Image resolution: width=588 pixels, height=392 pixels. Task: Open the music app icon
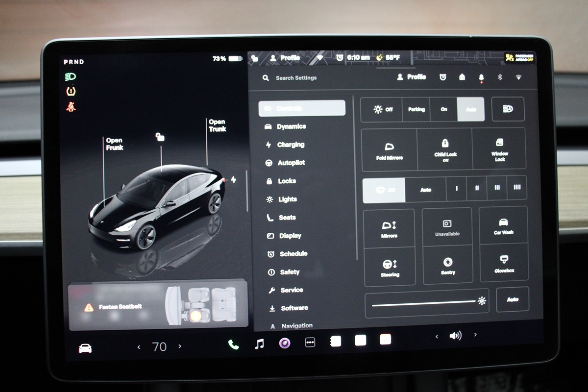pyautogui.click(x=259, y=343)
